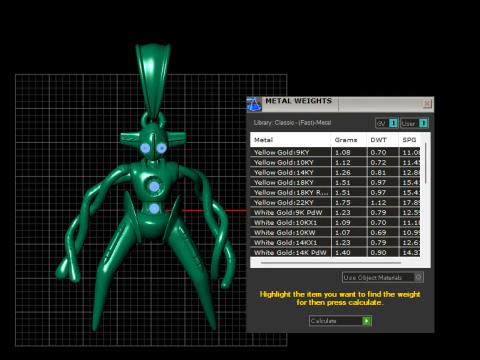Click the 1.12 DWT cell

tap(382, 202)
